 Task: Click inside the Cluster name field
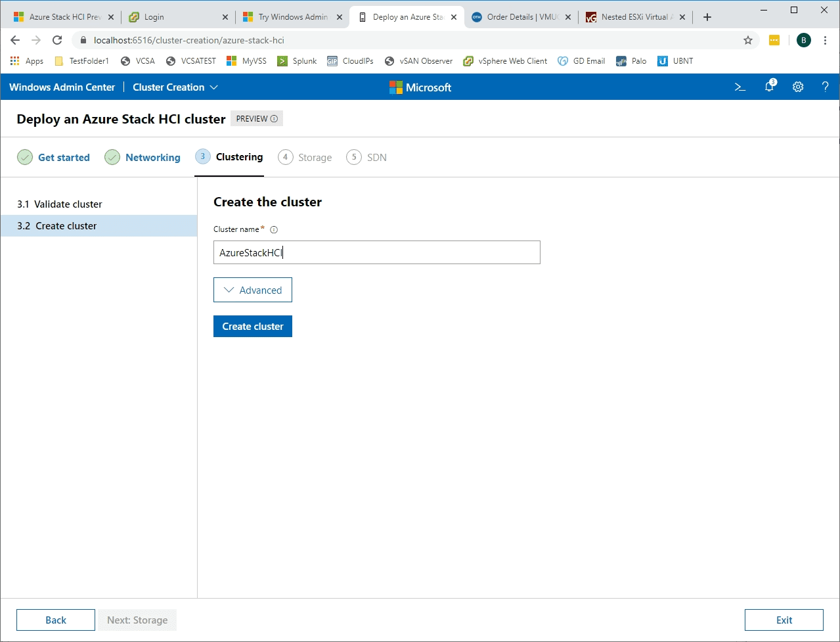(x=376, y=252)
